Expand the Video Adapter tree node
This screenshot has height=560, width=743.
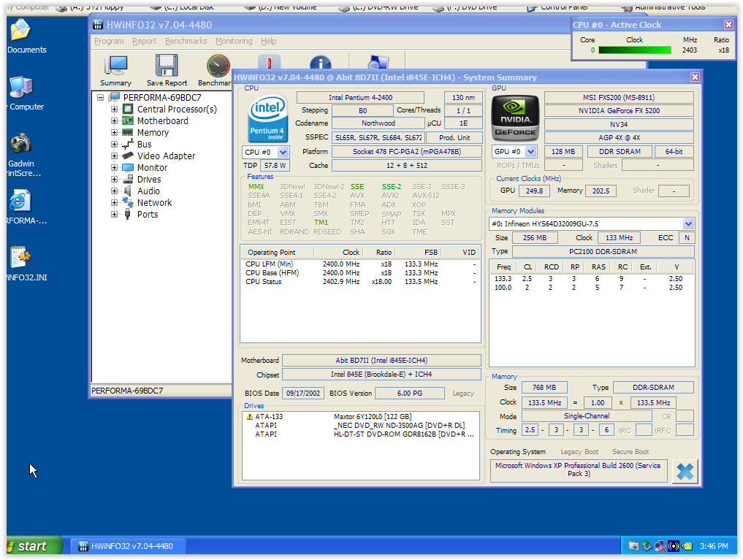[114, 156]
